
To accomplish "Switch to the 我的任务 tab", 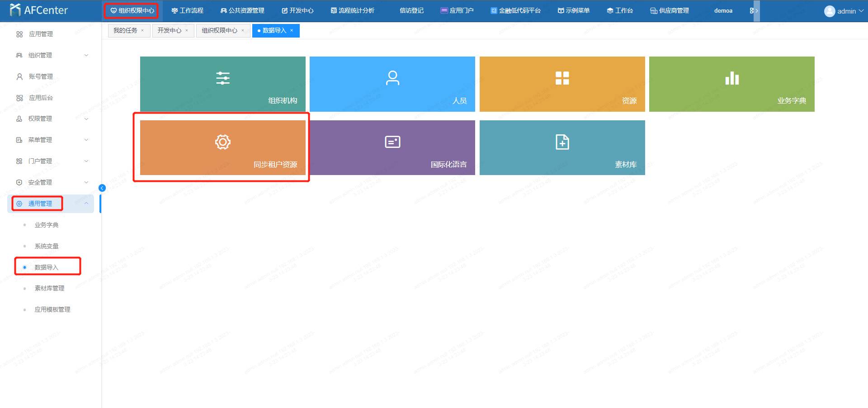I will pyautogui.click(x=125, y=30).
